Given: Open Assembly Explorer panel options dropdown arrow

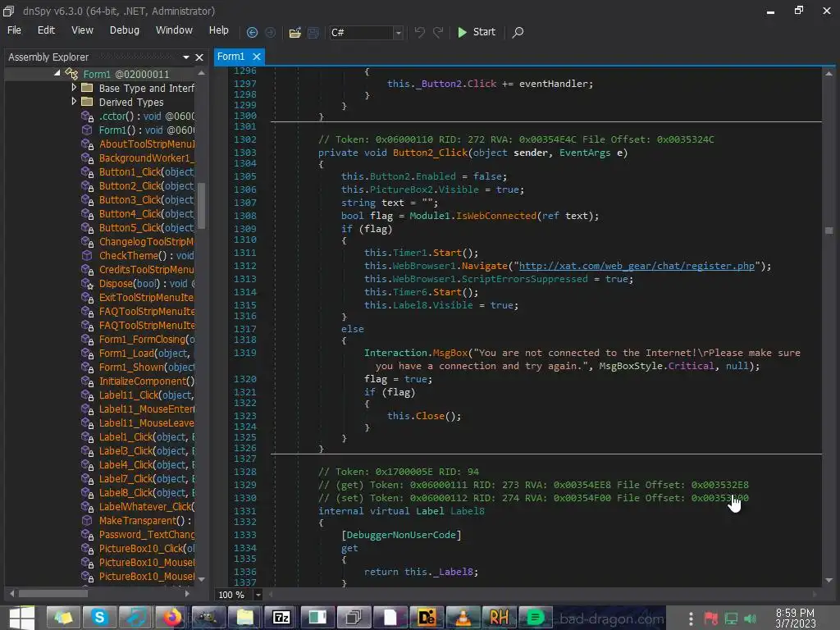Looking at the screenshot, I should 186,57.
